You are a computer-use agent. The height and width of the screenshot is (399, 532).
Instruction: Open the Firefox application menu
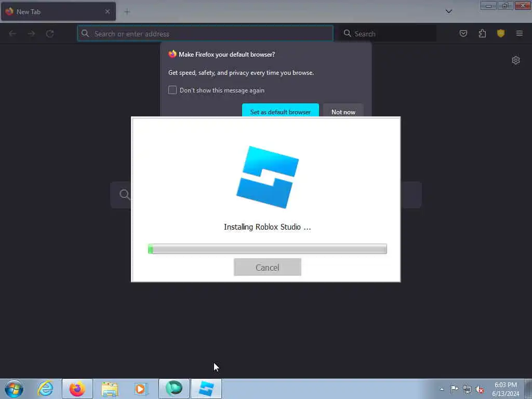pos(519,33)
